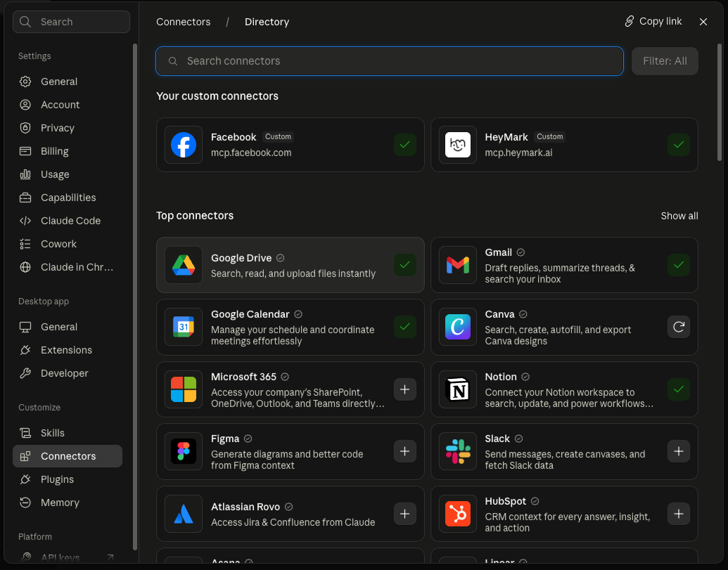The height and width of the screenshot is (570, 728).
Task: Click the Notion logo icon
Action: coord(457,389)
